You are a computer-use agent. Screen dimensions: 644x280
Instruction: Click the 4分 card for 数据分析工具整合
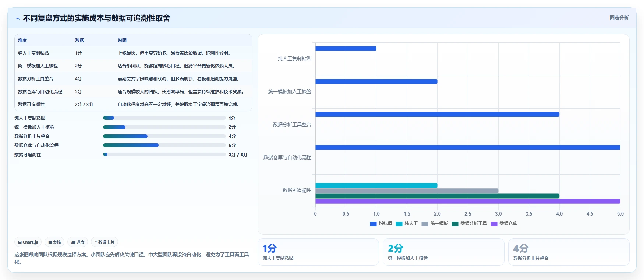[x=569, y=252]
